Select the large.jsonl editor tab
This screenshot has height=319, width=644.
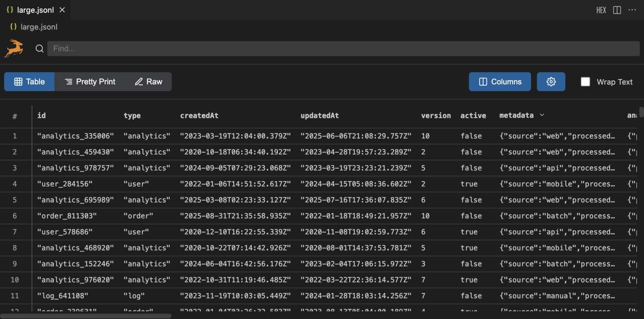click(x=35, y=10)
